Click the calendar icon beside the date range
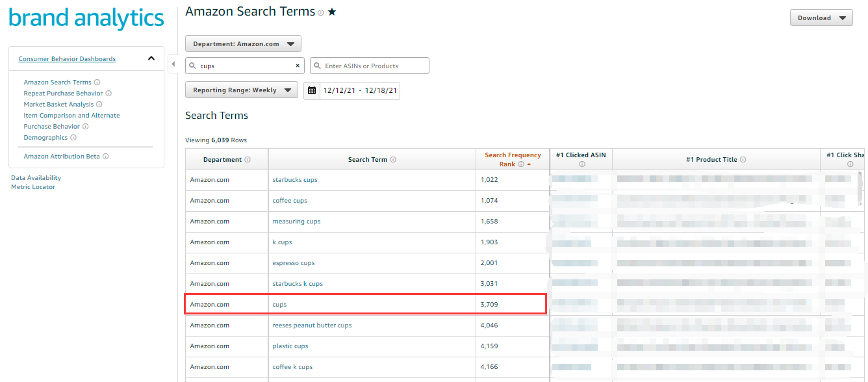Screen dimensions: 868x382 (x=312, y=90)
